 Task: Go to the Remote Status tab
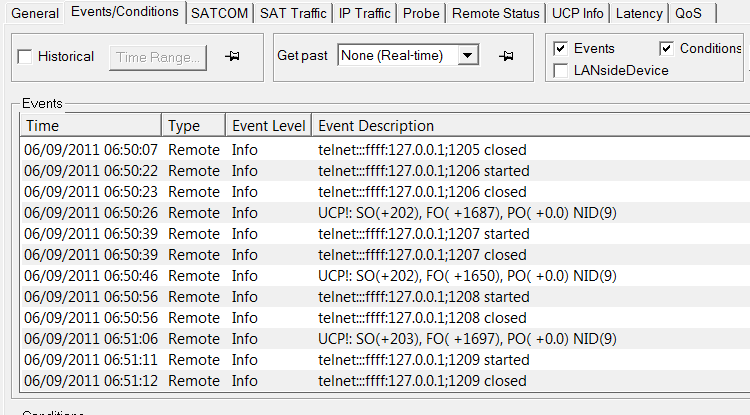point(496,13)
